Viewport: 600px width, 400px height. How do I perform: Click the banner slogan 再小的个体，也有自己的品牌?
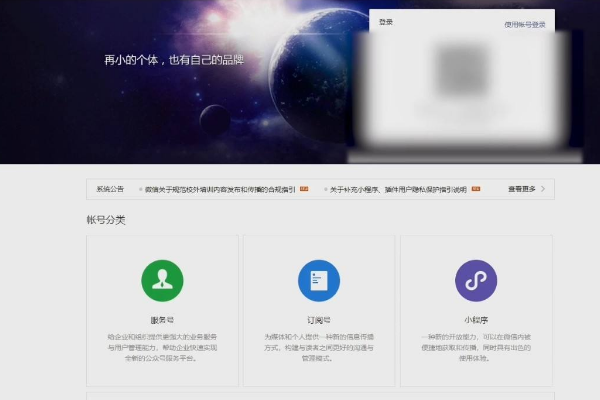pos(174,60)
